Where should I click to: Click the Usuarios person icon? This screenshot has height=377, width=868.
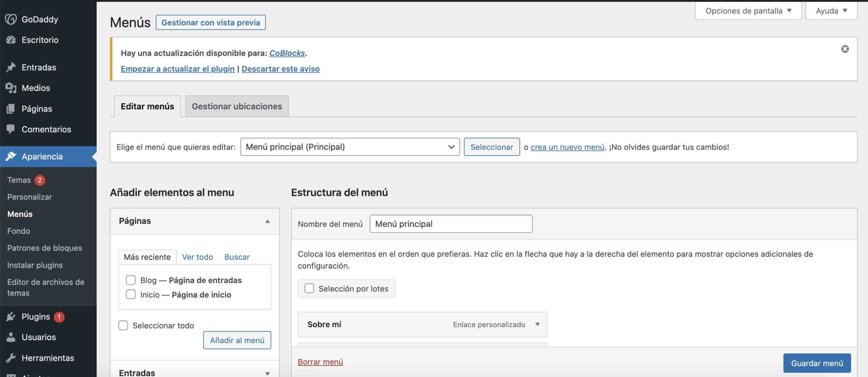click(11, 337)
